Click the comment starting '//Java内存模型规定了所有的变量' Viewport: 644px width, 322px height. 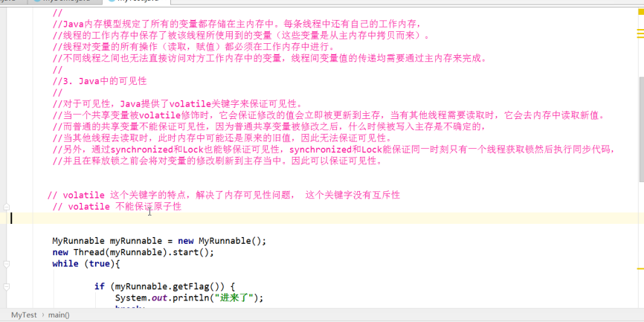click(236, 24)
